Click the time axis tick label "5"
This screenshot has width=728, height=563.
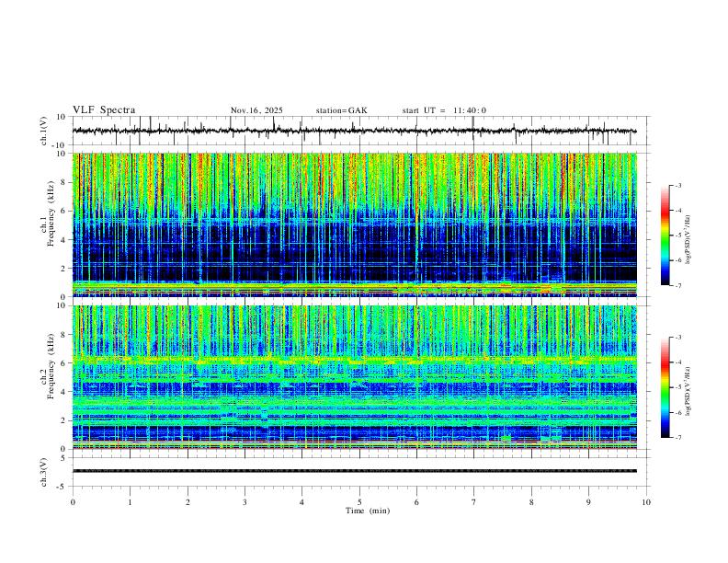point(359,502)
